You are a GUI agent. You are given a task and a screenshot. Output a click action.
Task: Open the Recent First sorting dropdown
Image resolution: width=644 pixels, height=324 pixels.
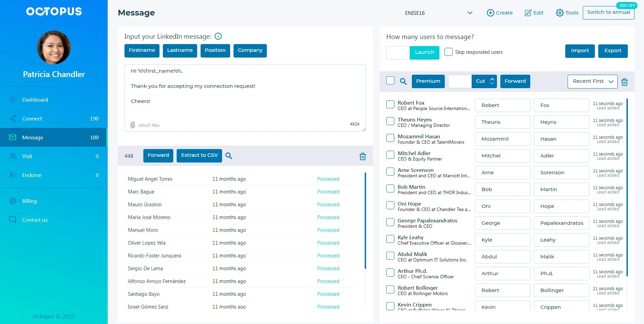pos(592,81)
